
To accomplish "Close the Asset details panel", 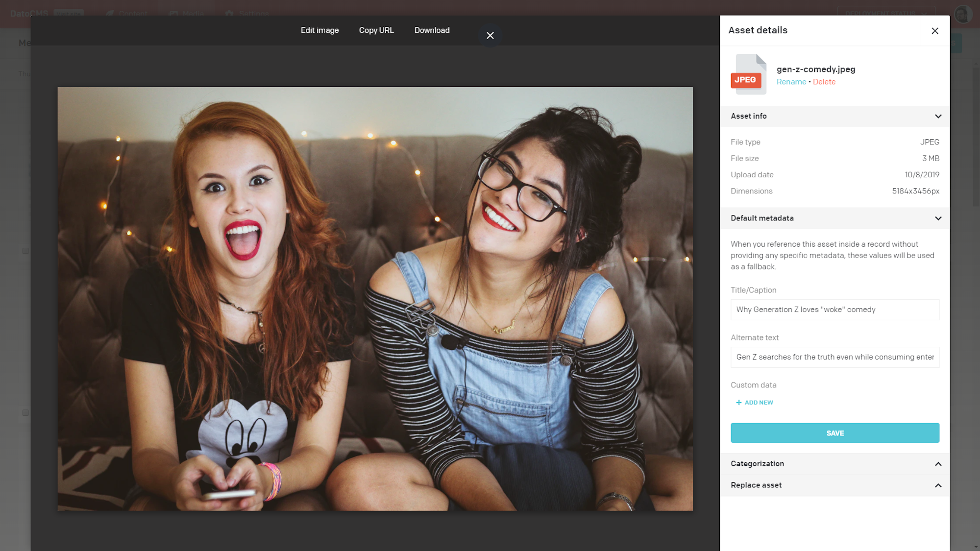I will pos(935,31).
